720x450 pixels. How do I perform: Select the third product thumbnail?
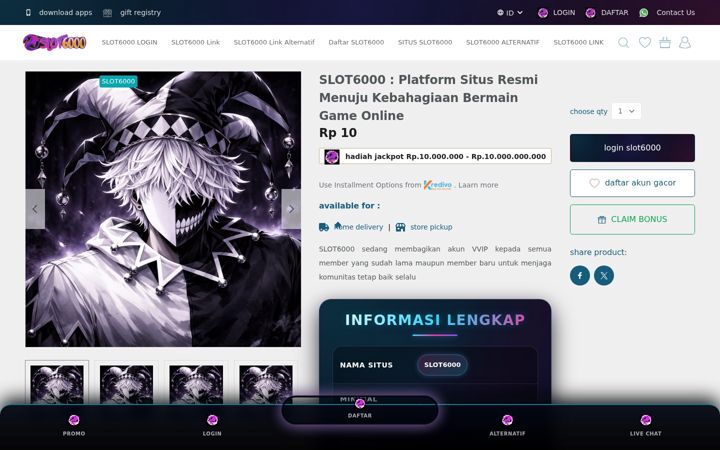(x=197, y=382)
